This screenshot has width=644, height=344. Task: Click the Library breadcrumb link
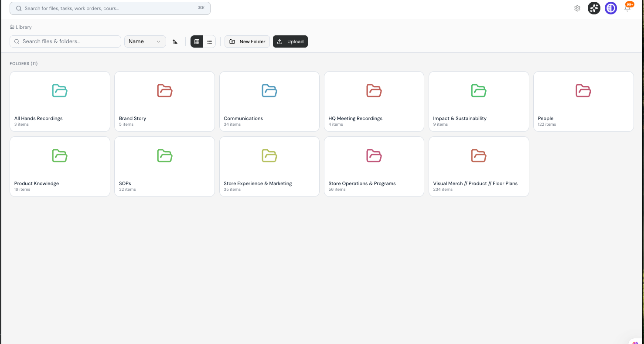(x=24, y=27)
